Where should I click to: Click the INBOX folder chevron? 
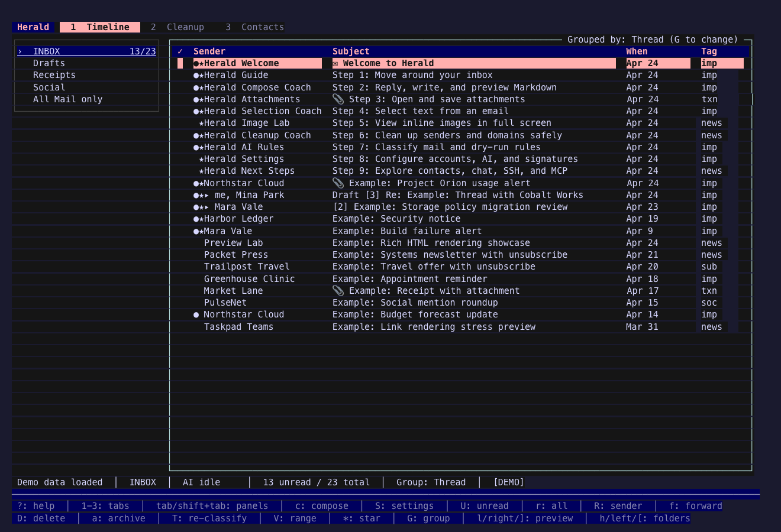click(20, 51)
